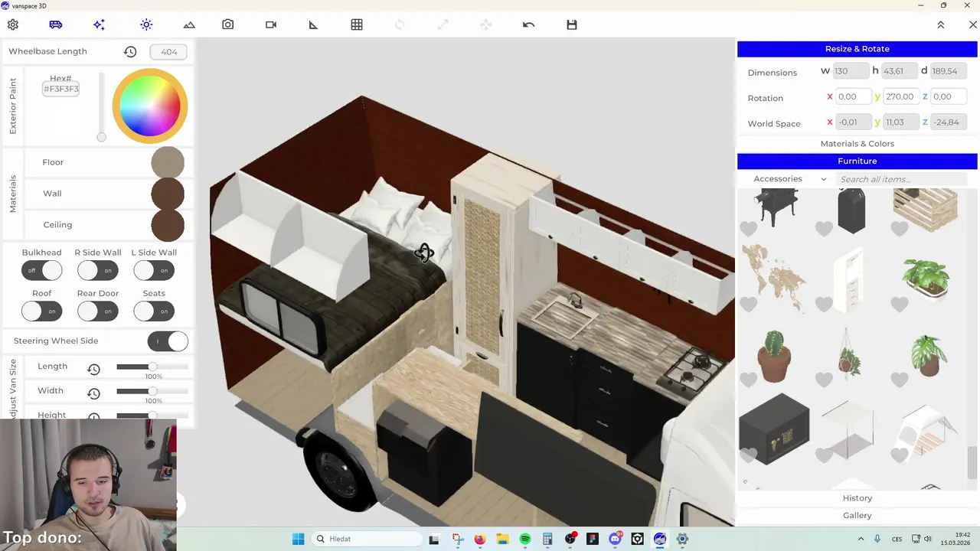This screenshot has width=980, height=551.
Task: Reset the Length slider value
Action: [93, 369]
